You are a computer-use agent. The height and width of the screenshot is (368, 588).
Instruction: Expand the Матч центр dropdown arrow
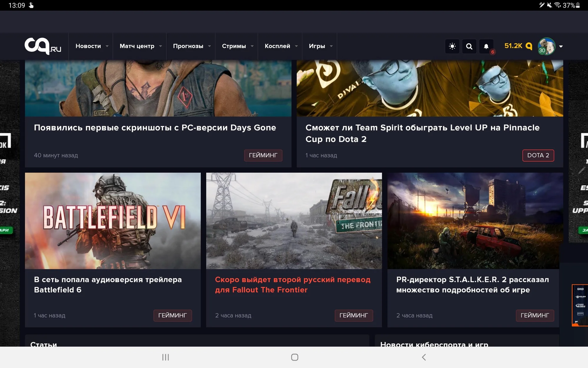click(161, 46)
